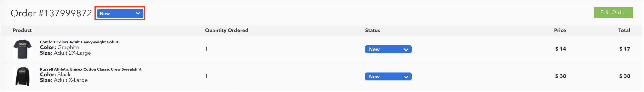Click the black sweatshirt product thumbnail
644x92 pixels.
click(23, 76)
